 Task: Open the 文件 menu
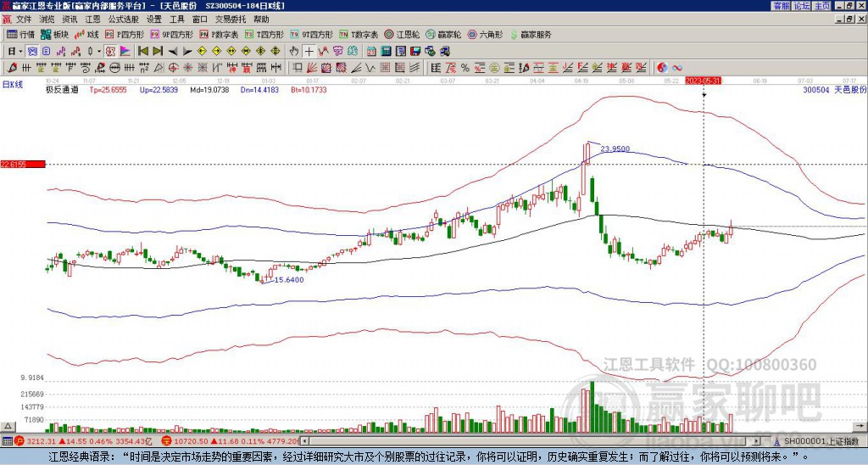point(24,20)
